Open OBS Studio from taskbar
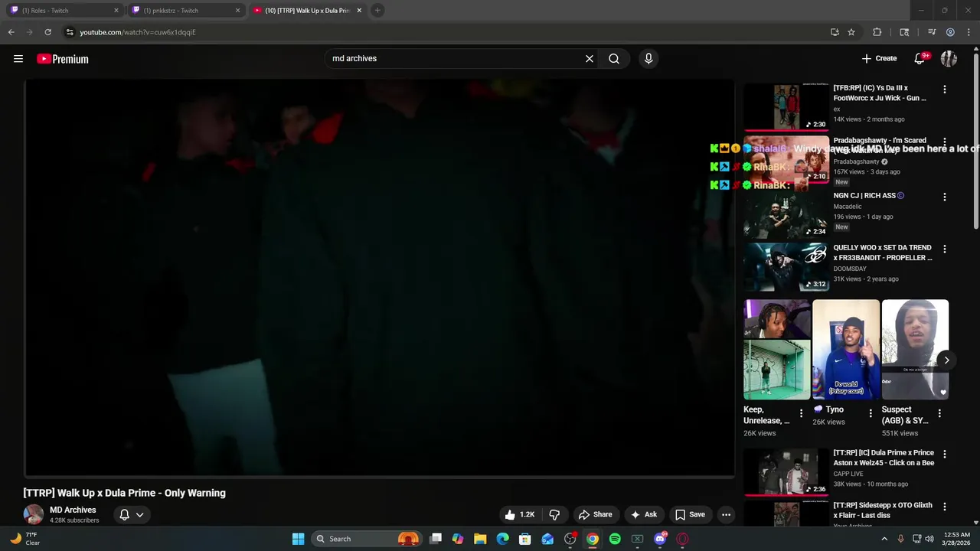 (x=570, y=539)
